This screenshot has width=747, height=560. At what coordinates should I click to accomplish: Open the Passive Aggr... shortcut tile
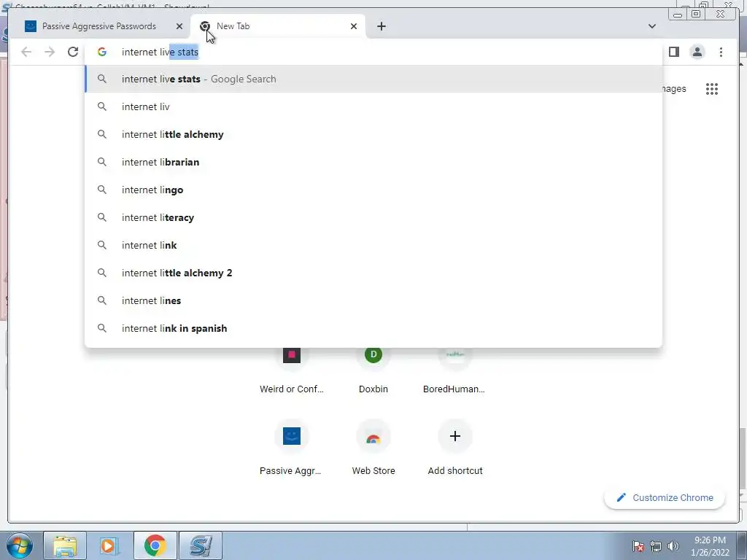[x=292, y=448]
